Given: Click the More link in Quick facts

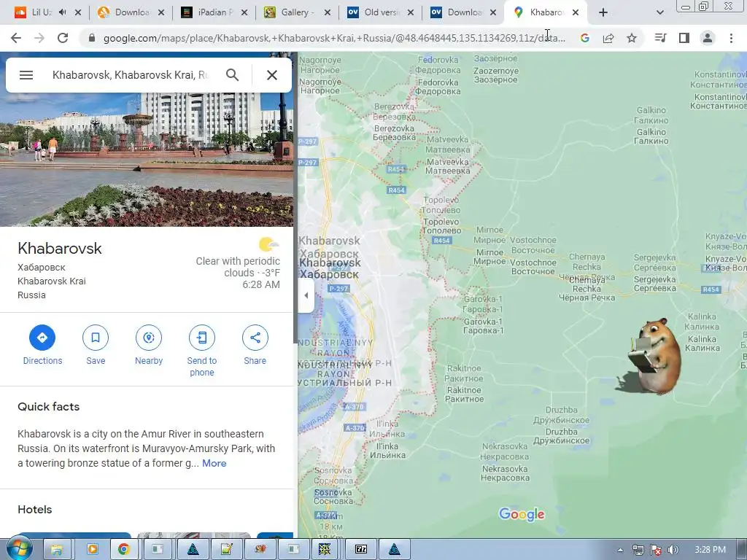Looking at the screenshot, I should [x=214, y=463].
